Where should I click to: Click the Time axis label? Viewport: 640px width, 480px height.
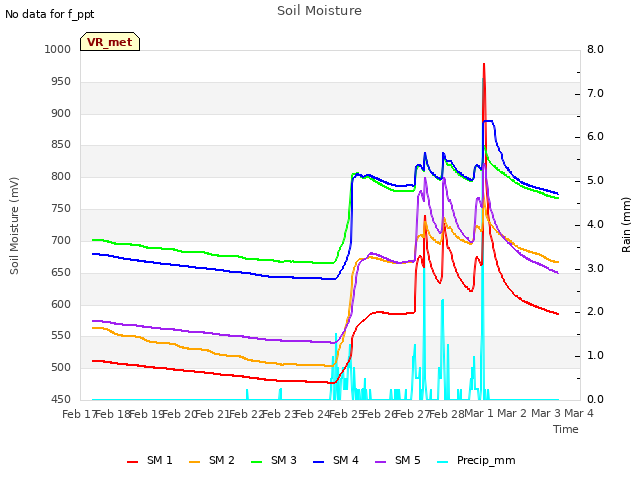[x=566, y=429]
